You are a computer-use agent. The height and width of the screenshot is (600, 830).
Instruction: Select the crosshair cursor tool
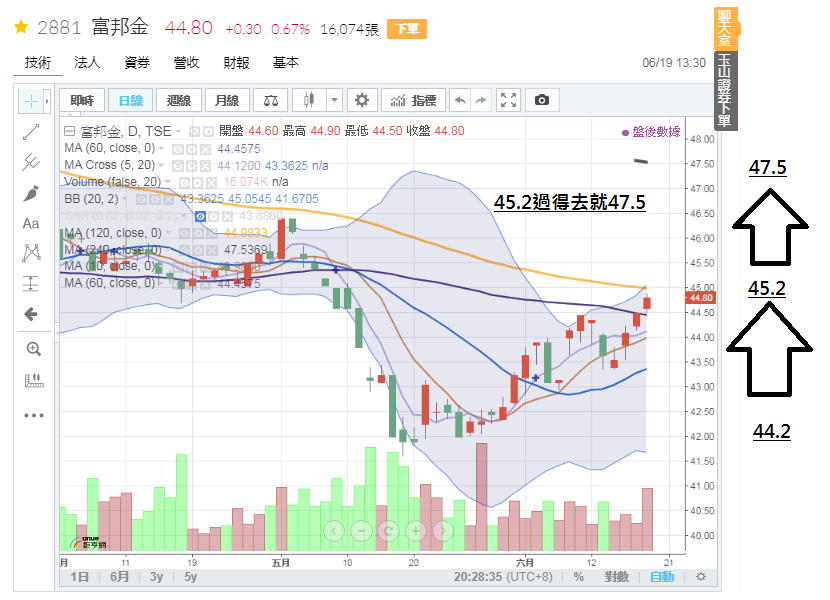pyautogui.click(x=31, y=101)
